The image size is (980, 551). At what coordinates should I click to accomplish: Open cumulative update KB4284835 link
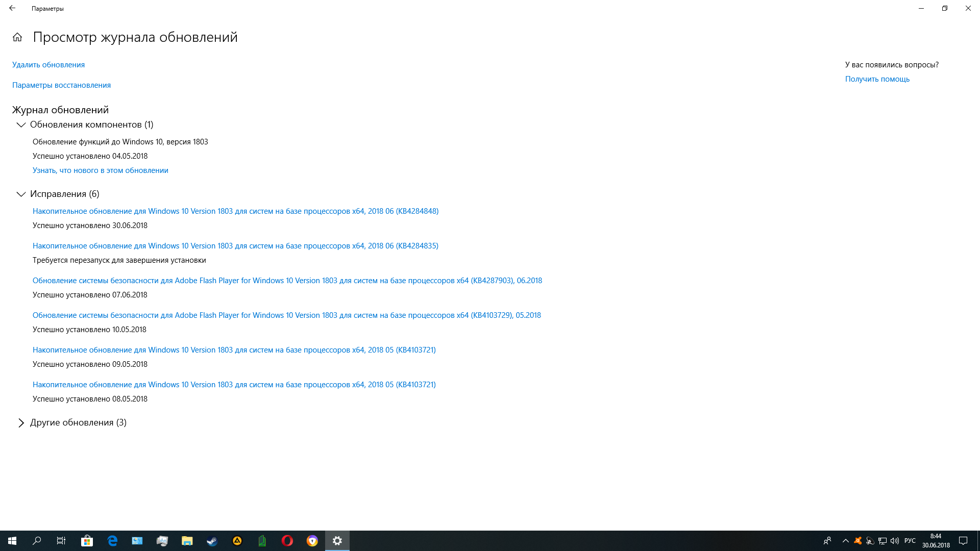point(235,246)
